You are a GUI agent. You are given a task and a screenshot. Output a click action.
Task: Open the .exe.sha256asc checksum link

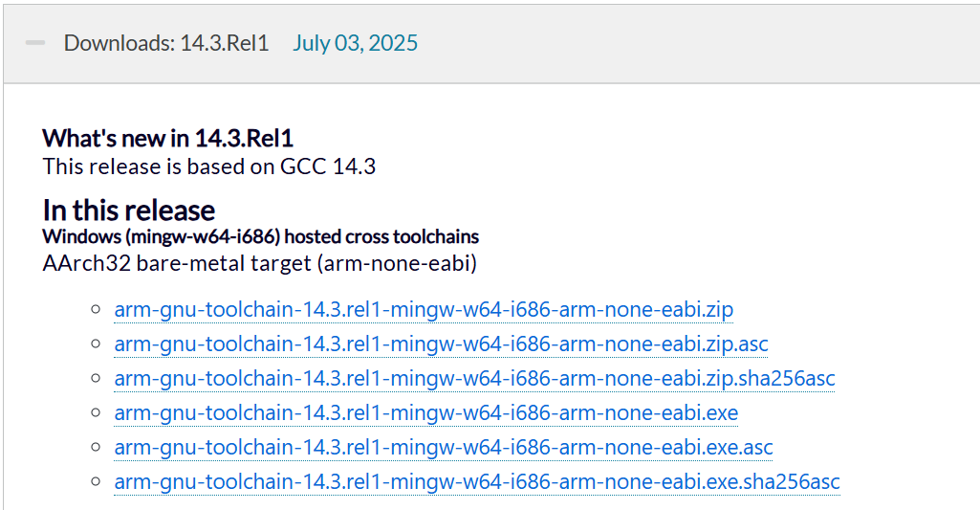(476, 482)
